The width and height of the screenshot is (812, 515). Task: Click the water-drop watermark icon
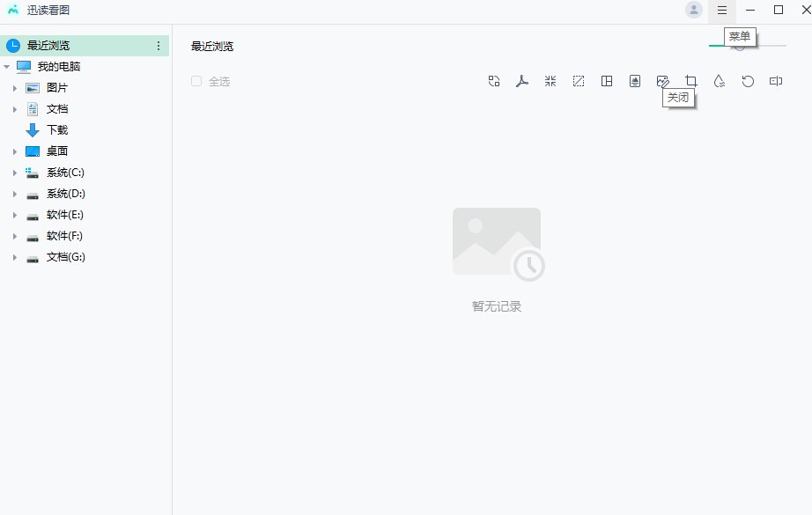pos(720,81)
